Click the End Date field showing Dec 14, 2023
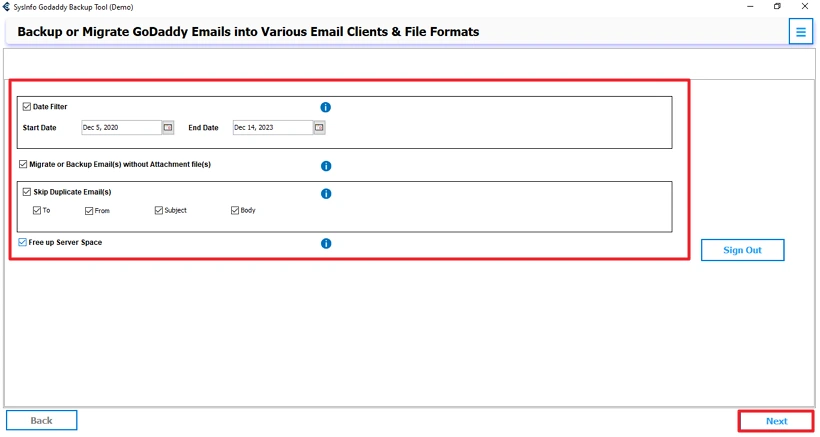 (x=272, y=128)
